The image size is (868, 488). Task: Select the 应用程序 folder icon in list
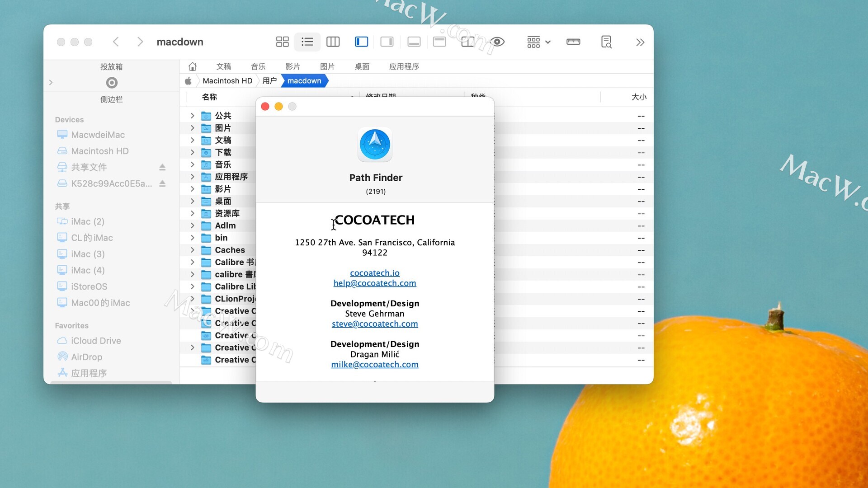(x=206, y=177)
